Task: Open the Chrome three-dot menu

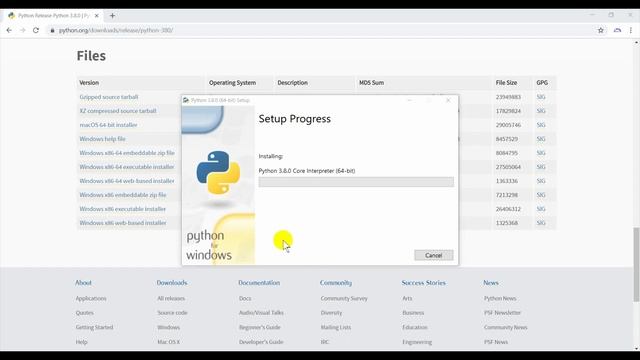Action: coord(631,30)
